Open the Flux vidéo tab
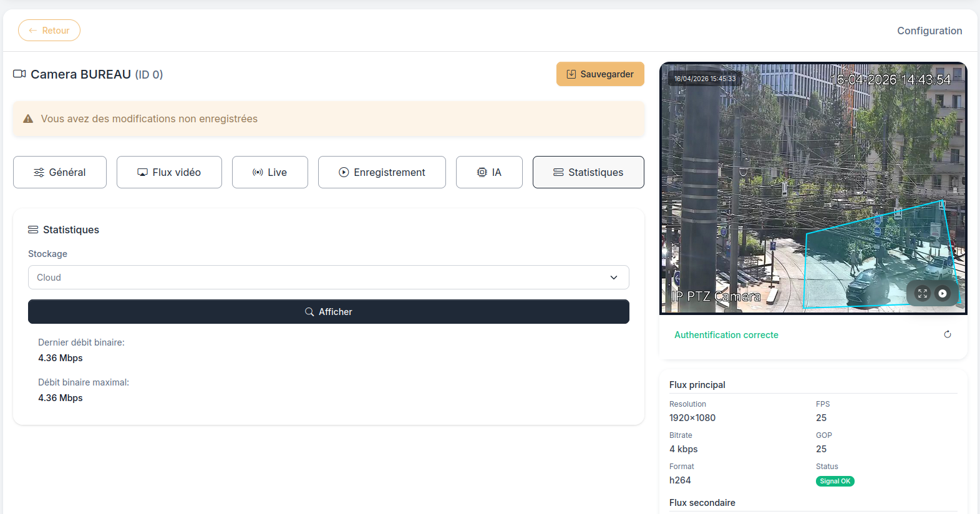980x514 pixels. tap(169, 172)
